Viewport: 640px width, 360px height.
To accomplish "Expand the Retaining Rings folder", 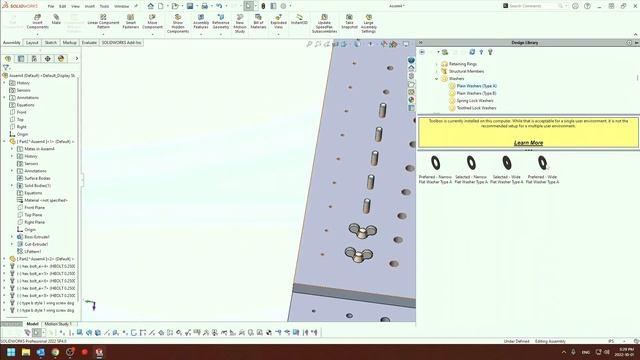I will point(436,64).
